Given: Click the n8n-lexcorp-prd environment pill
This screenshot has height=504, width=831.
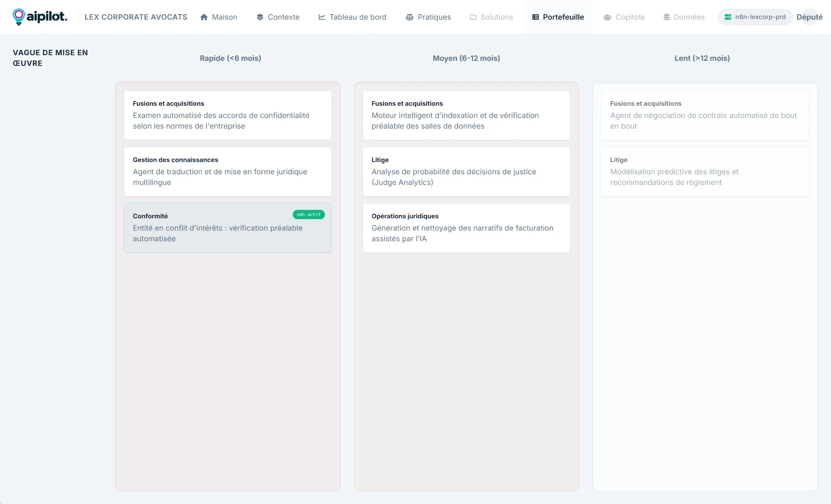Looking at the screenshot, I should [755, 17].
